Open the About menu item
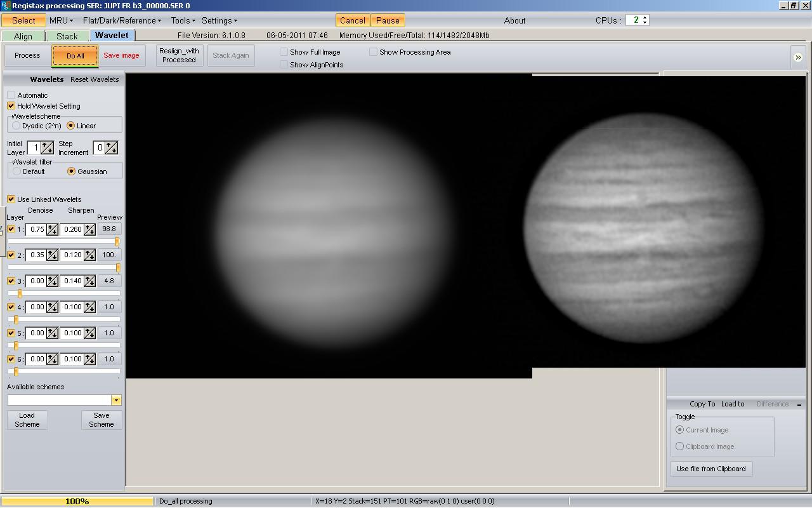812x508 pixels. [x=514, y=20]
